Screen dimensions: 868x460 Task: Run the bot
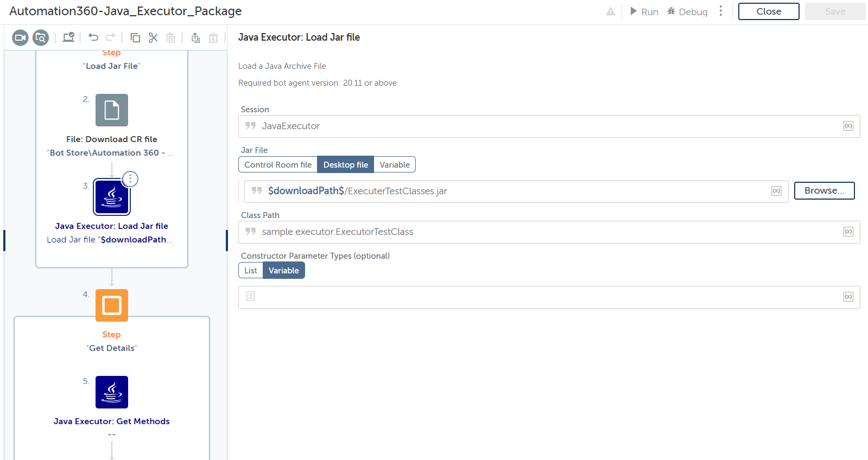pos(644,11)
